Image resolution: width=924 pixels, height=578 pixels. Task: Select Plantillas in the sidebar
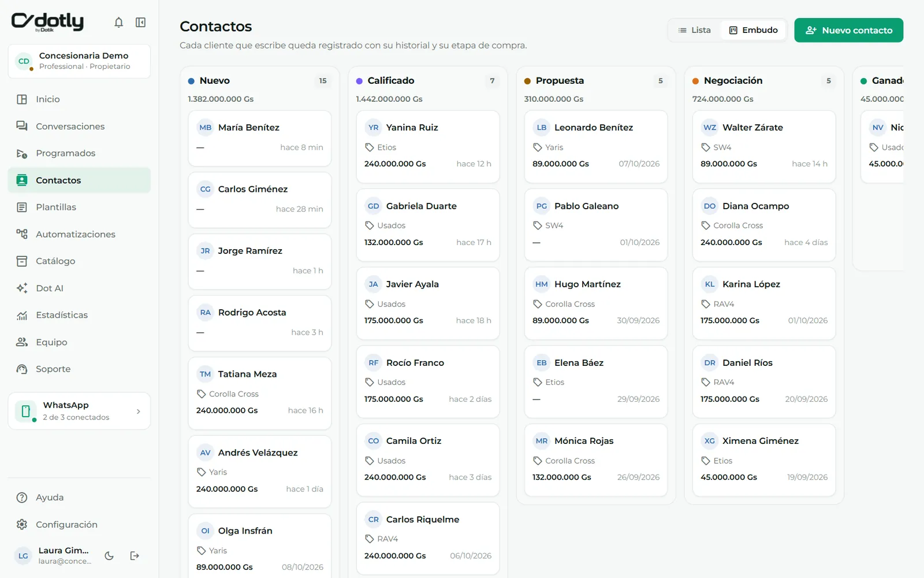click(x=79, y=207)
